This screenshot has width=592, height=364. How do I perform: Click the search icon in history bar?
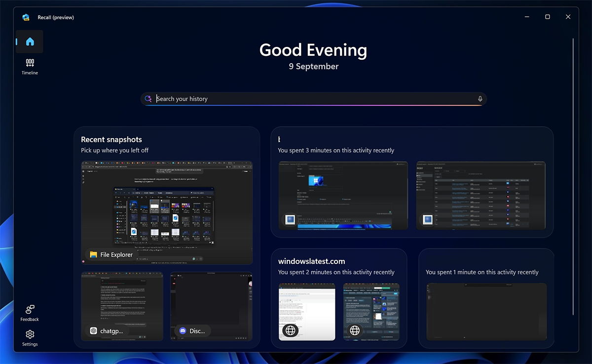click(148, 99)
